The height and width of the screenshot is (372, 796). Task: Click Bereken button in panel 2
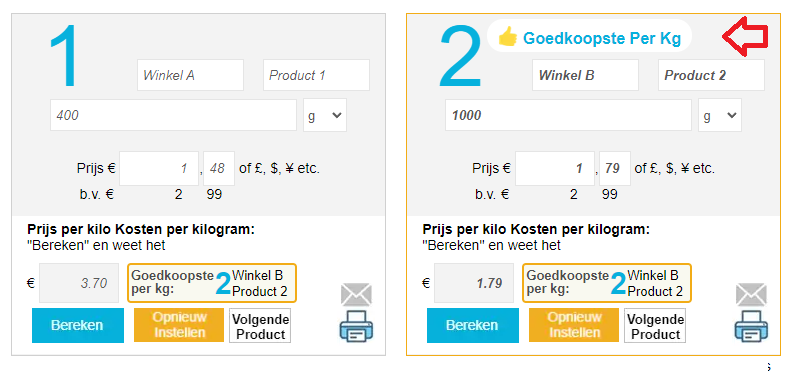tap(473, 325)
